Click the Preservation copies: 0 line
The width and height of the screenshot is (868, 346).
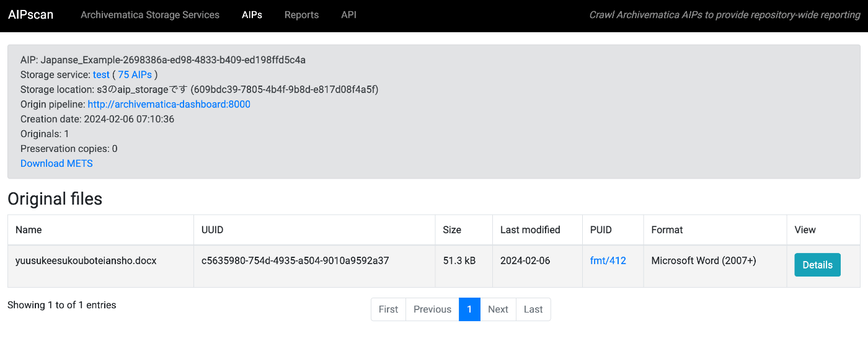pos(69,149)
